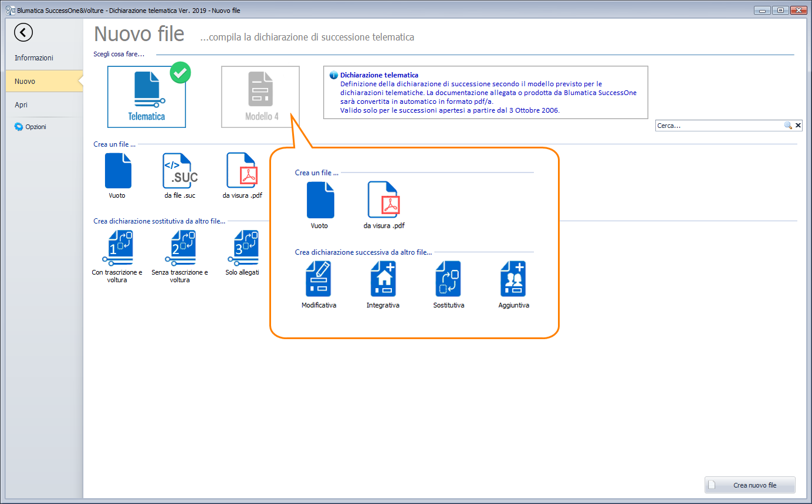The height and width of the screenshot is (504, 812).
Task: Click into the Cerca search field
Action: click(719, 126)
